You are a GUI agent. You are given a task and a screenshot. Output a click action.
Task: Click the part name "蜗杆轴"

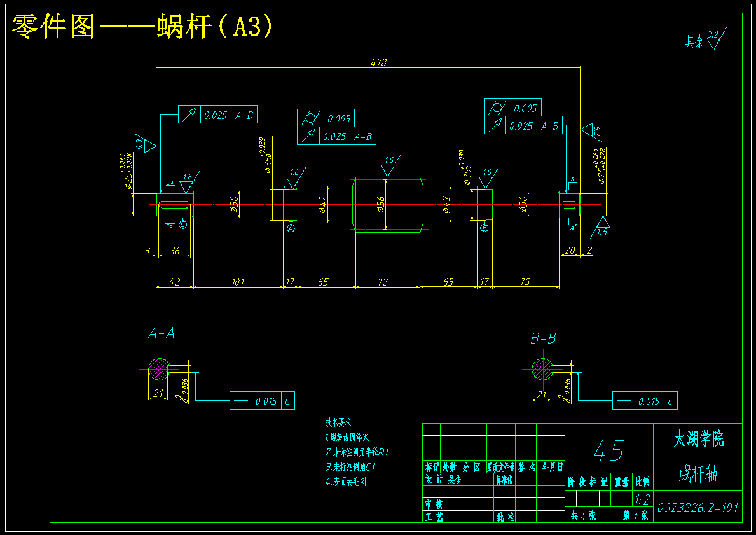point(699,474)
